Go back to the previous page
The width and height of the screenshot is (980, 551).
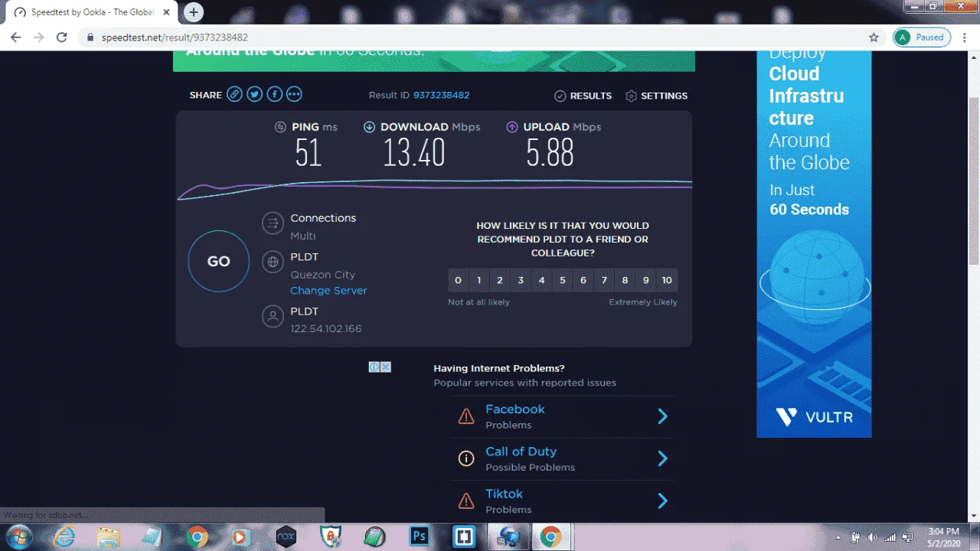16,37
